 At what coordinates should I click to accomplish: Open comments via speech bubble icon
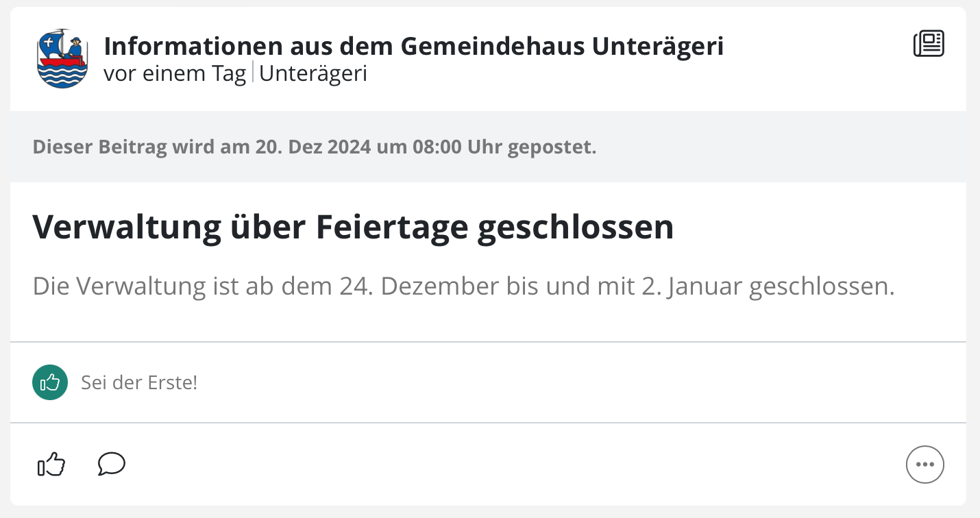tap(112, 464)
